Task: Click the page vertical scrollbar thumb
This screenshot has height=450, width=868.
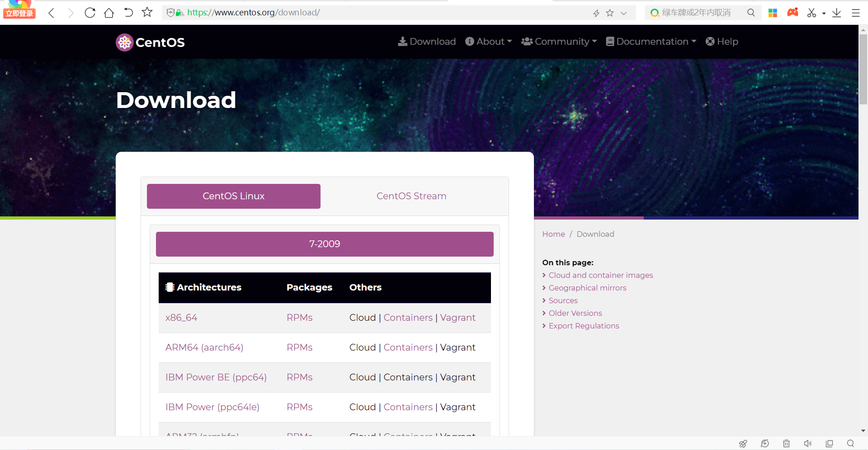Action: [863, 69]
